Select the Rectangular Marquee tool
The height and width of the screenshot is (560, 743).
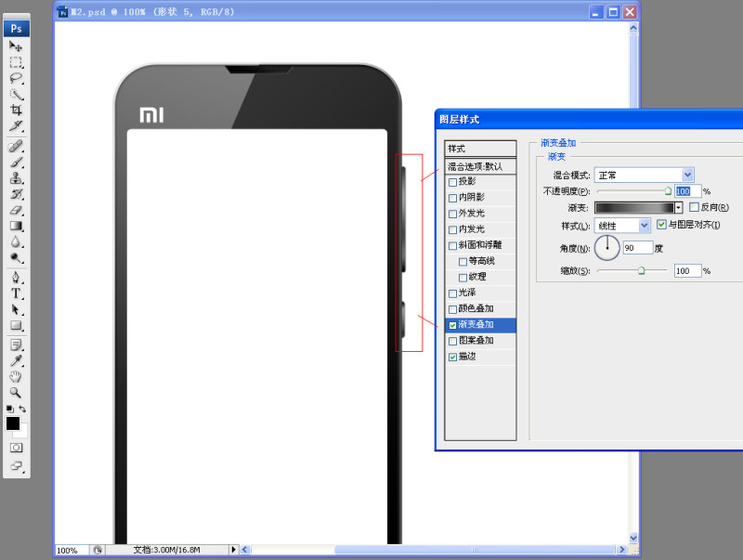(16, 62)
